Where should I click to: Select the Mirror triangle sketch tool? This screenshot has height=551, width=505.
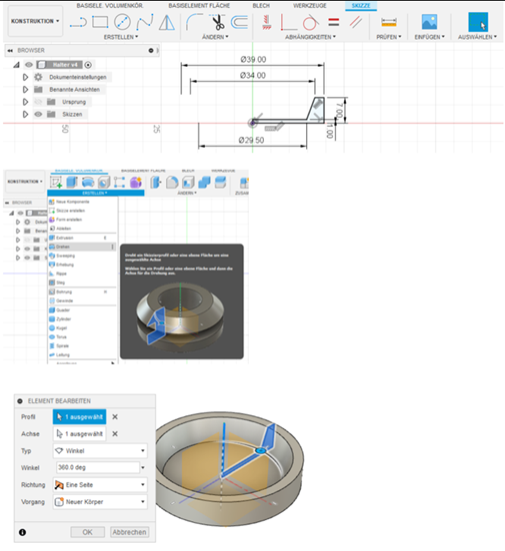167,22
